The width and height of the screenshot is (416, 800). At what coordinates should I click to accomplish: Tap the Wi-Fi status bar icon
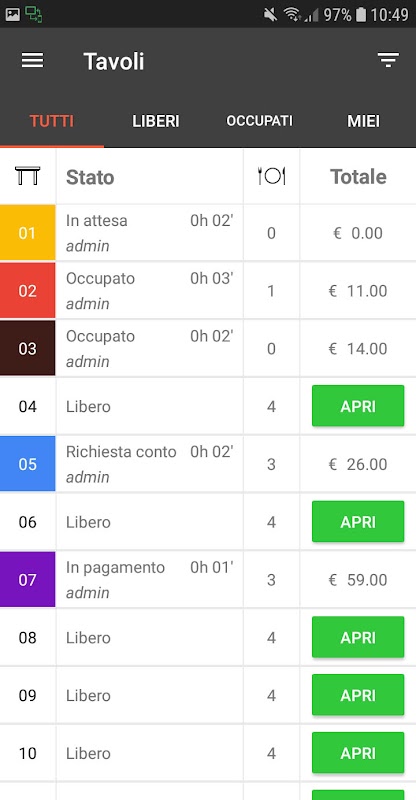[292, 14]
